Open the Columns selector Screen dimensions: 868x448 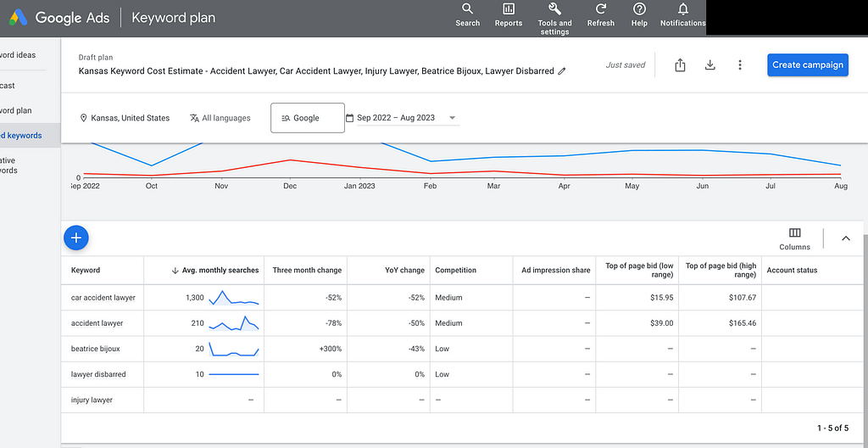[794, 238]
